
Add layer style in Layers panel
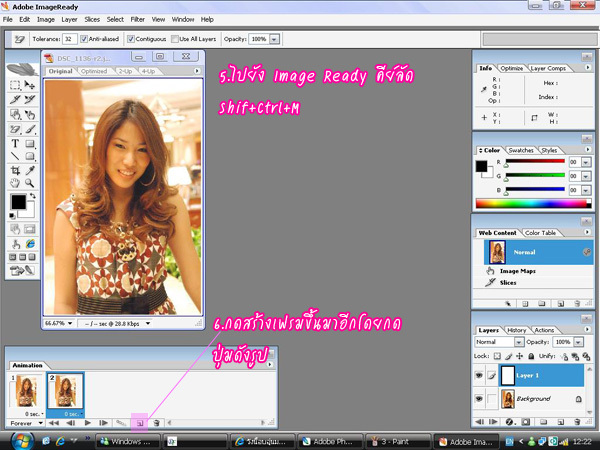510,422
